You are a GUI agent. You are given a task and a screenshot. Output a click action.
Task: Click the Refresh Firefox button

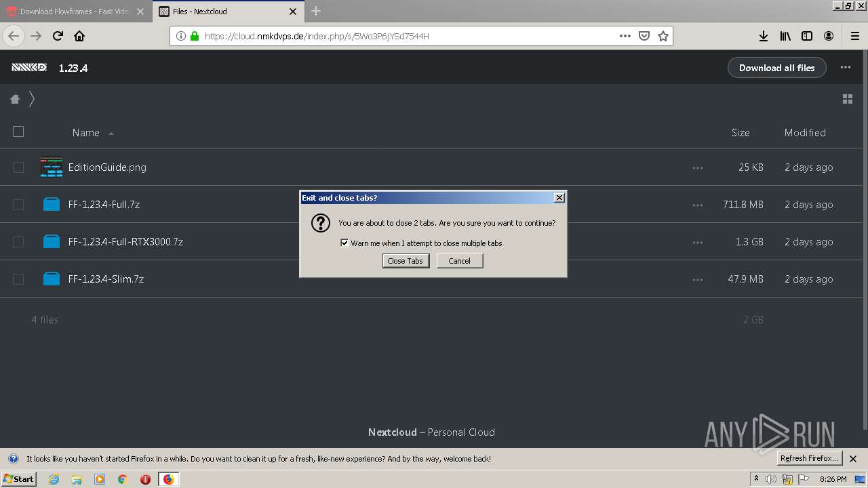(x=810, y=458)
